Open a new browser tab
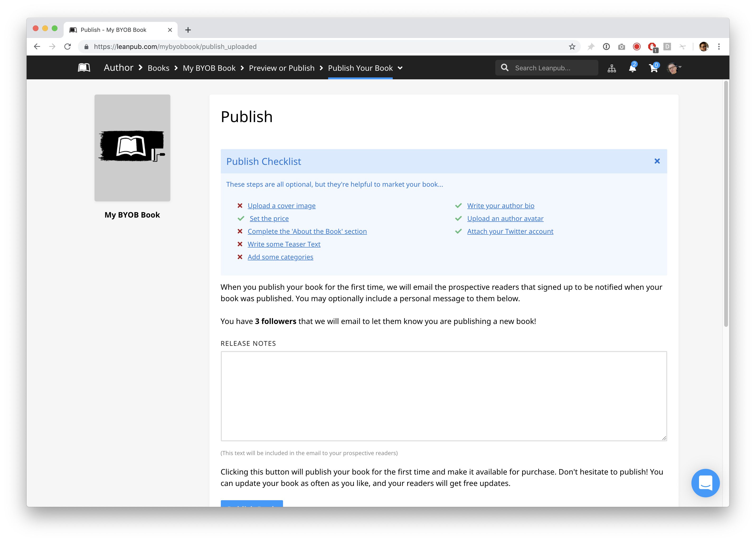The width and height of the screenshot is (756, 542). pos(188,30)
